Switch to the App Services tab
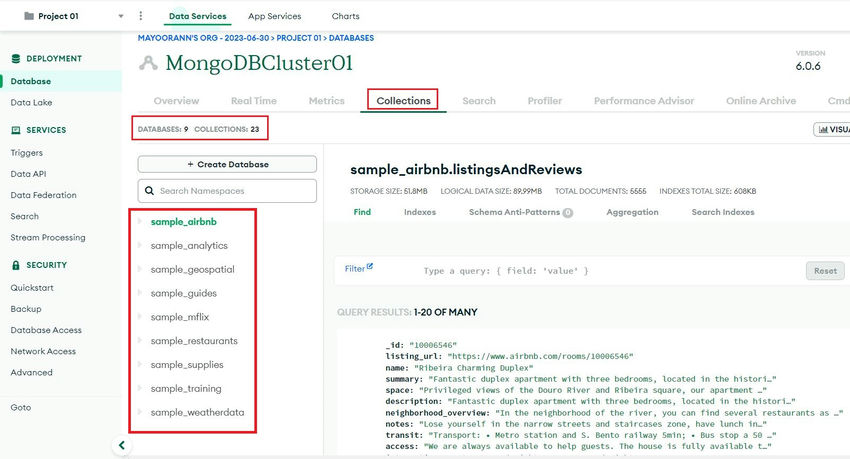The width and height of the screenshot is (850, 459). (275, 16)
